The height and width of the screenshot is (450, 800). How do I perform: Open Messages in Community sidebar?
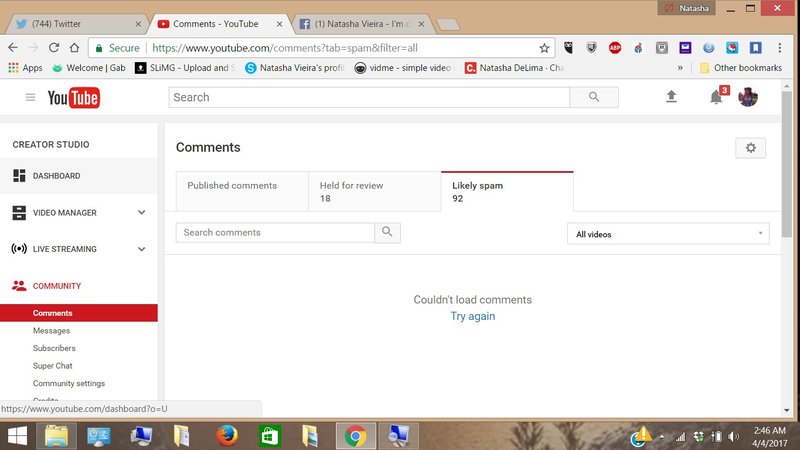point(51,331)
